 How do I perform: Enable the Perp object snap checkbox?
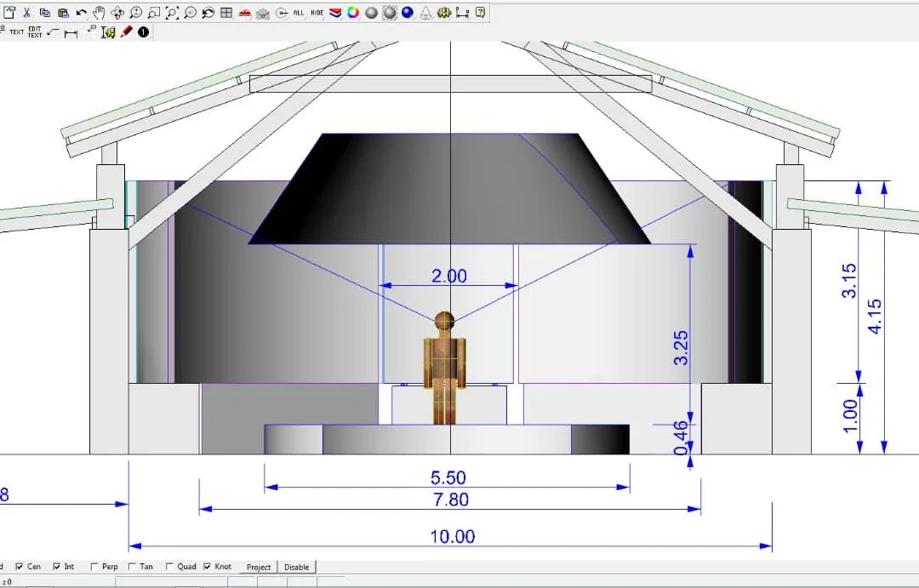(x=94, y=567)
